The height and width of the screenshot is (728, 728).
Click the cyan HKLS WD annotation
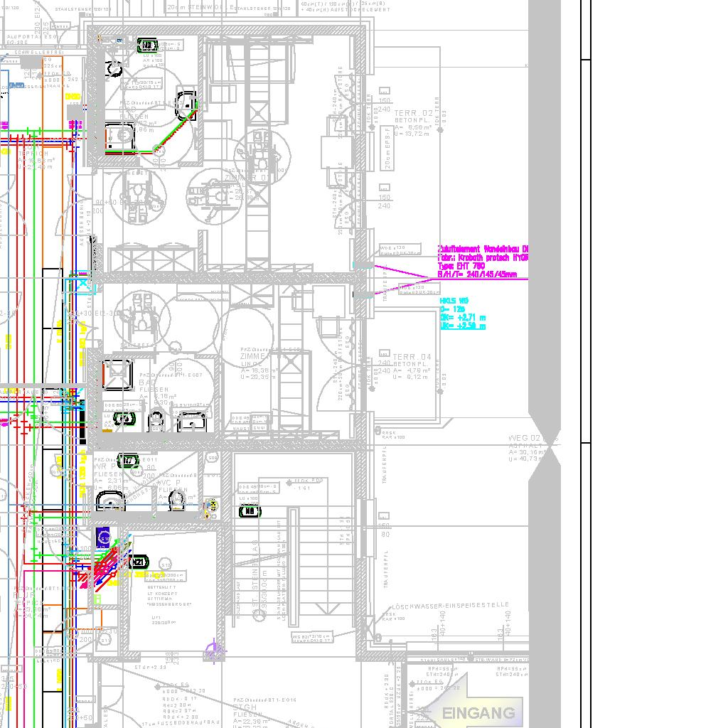462,314
